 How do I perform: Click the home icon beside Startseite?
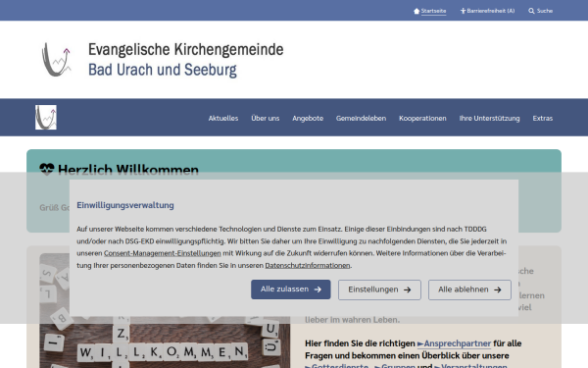(416, 11)
